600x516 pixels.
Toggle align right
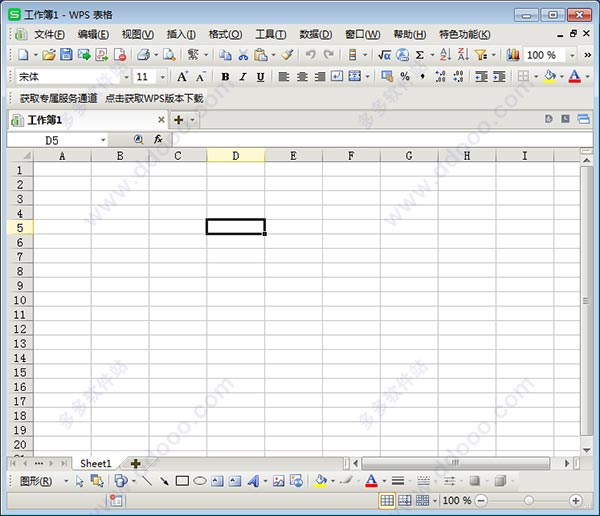[320, 77]
